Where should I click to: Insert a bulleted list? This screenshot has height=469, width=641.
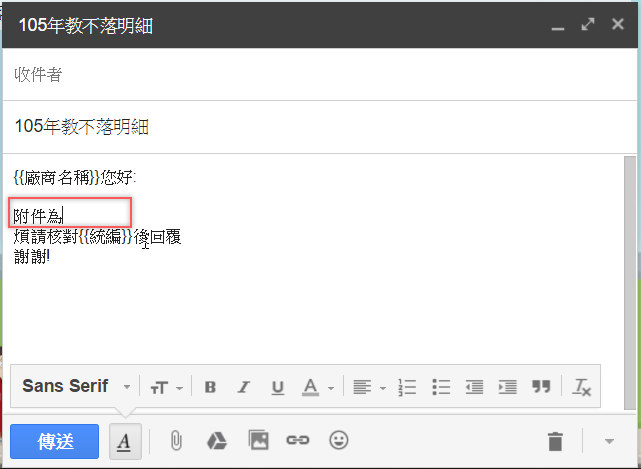click(x=441, y=387)
